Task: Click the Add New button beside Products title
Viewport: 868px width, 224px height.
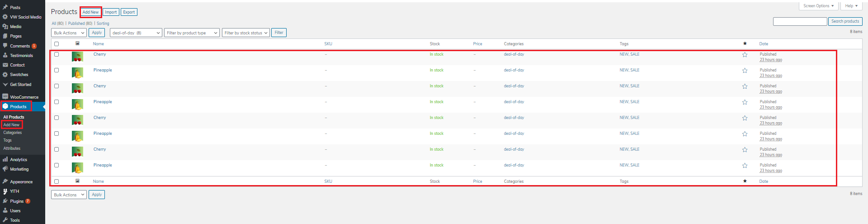Action: (x=90, y=12)
